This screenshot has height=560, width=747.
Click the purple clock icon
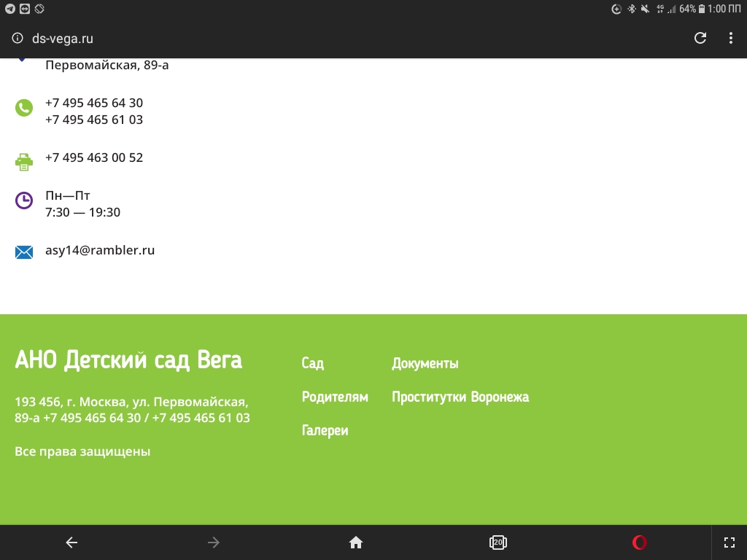(x=24, y=201)
